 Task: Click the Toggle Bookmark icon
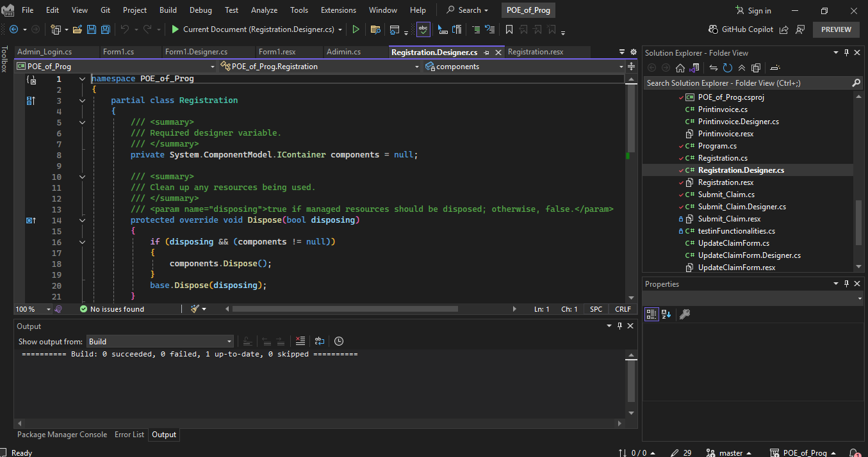[509, 29]
